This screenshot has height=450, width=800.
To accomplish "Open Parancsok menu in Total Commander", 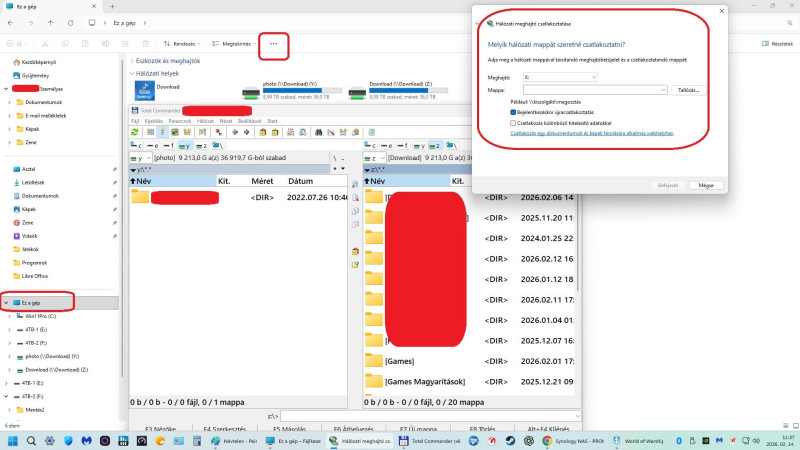I will [x=180, y=121].
